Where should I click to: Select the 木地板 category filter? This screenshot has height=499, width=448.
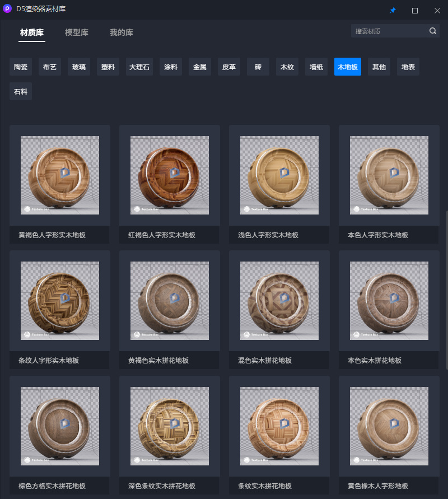(348, 67)
